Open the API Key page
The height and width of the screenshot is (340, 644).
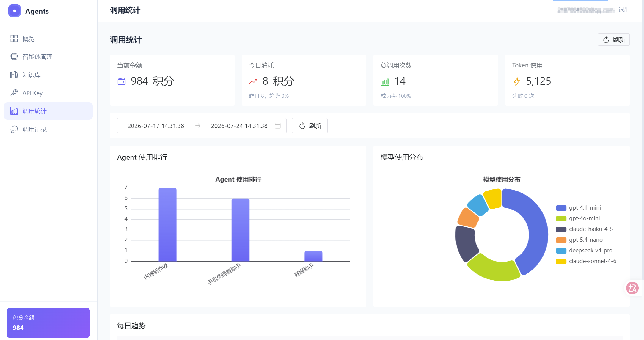coord(48,93)
